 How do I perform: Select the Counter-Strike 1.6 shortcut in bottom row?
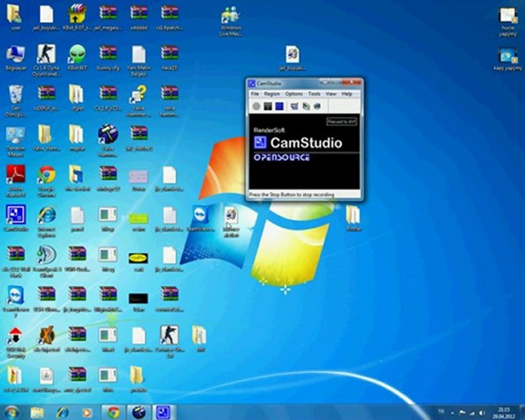170,341
